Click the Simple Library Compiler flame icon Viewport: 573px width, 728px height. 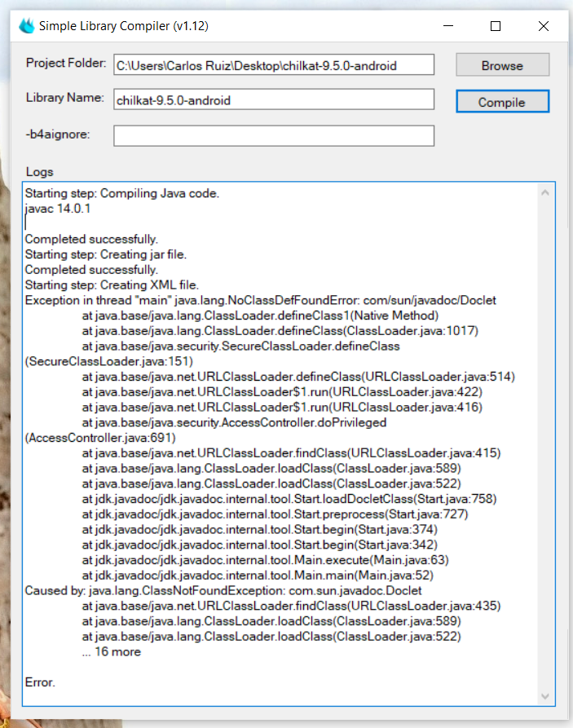click(26, 26)
